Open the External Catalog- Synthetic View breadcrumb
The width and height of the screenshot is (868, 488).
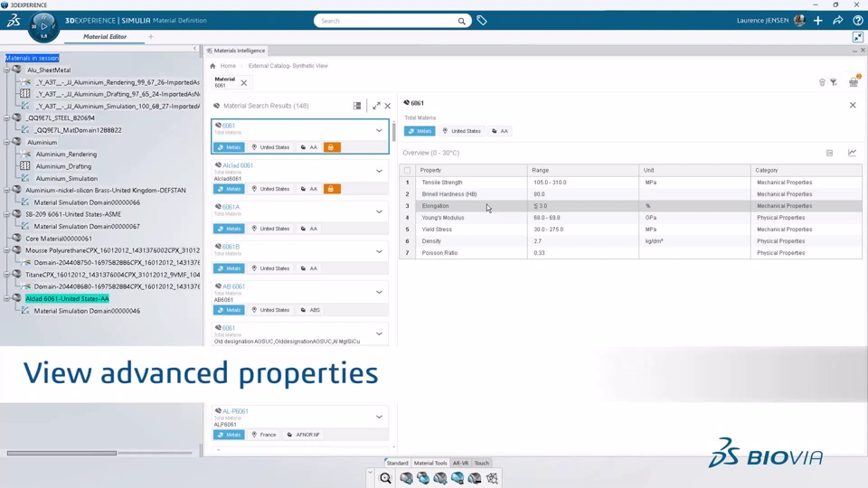point(288,66)
